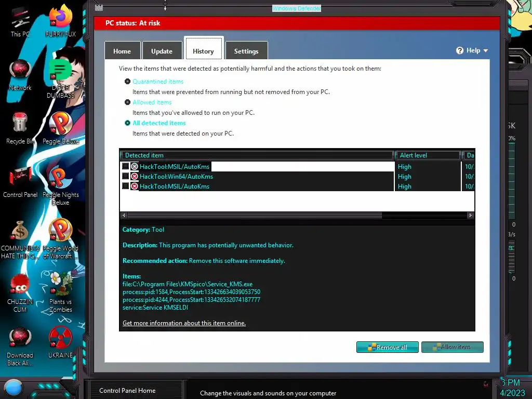Screen dimensions: 532x399
Task: Open the DIRGR DUMBASS Spotify shortcut
Action: coord(60,78)
